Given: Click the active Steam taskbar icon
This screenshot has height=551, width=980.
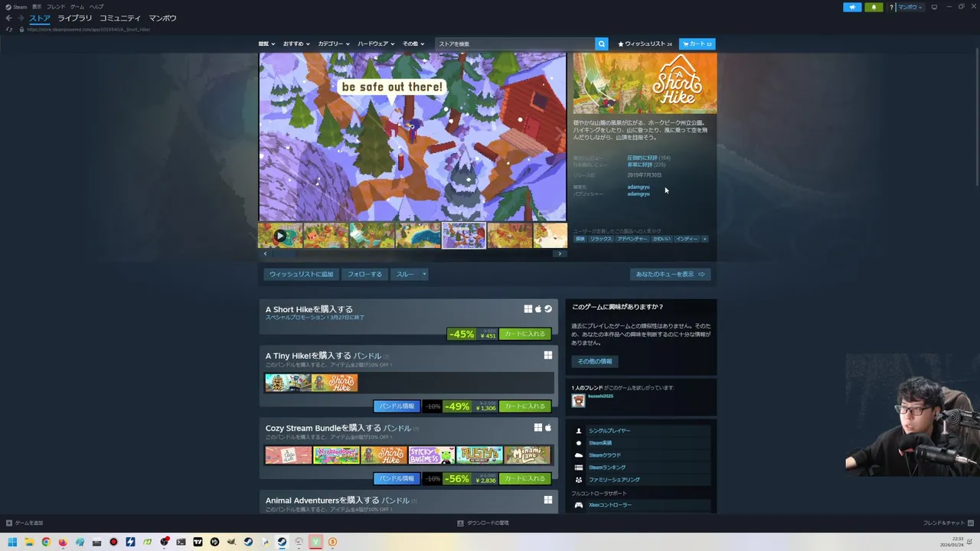Looking at the screenshot, I should tap(282, 542).
